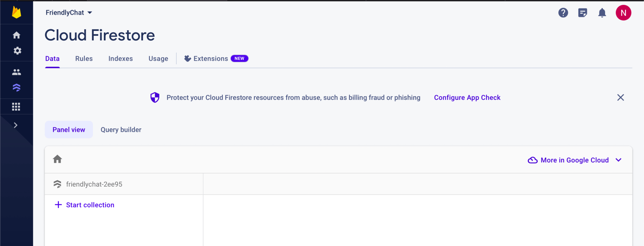
Task: Click Start collection button
Action: point(85,205)
